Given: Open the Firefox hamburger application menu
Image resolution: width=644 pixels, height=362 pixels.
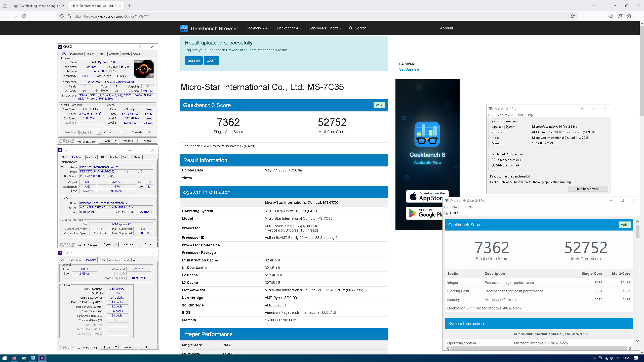Looking at the screenshot, I should 638,16.
